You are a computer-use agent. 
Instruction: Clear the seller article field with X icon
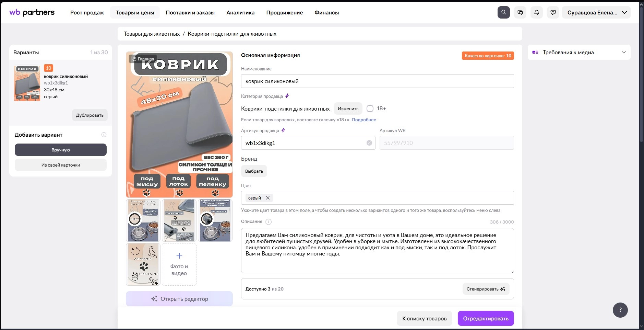369,143
